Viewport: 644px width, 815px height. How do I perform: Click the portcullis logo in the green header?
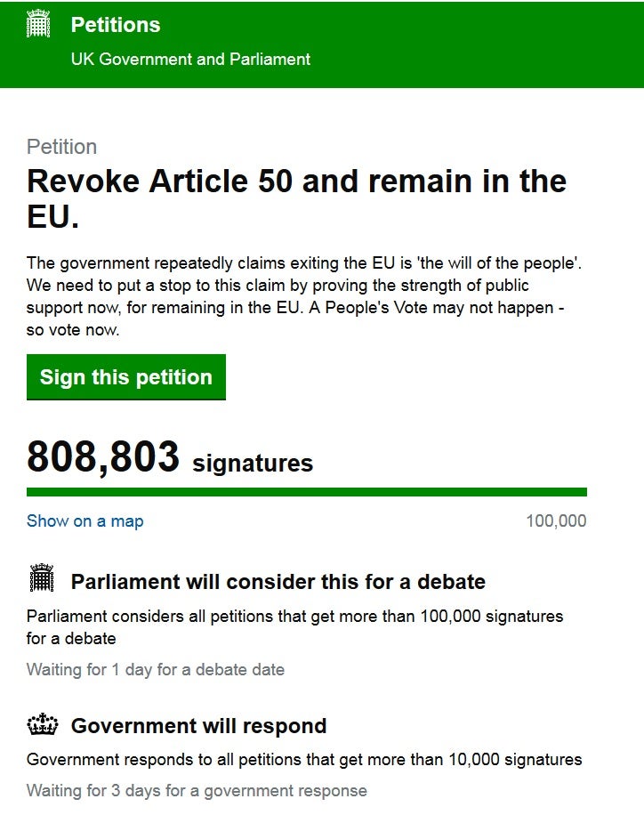(x=39, y=25)
